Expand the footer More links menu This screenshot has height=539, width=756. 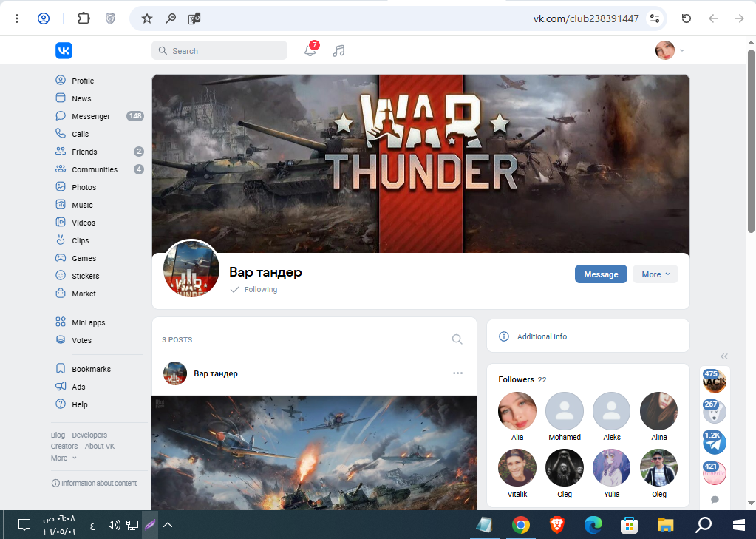pos(64,458)
